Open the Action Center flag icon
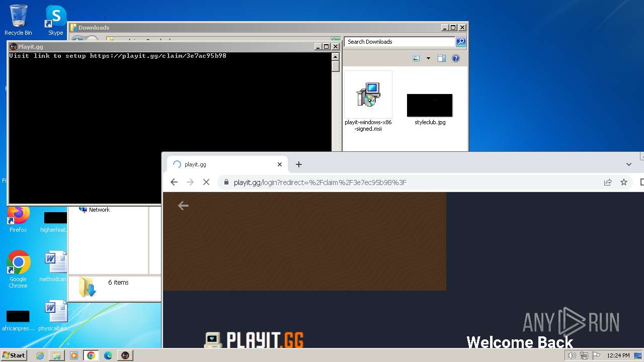Screen dimensions: 644x362 596,355
